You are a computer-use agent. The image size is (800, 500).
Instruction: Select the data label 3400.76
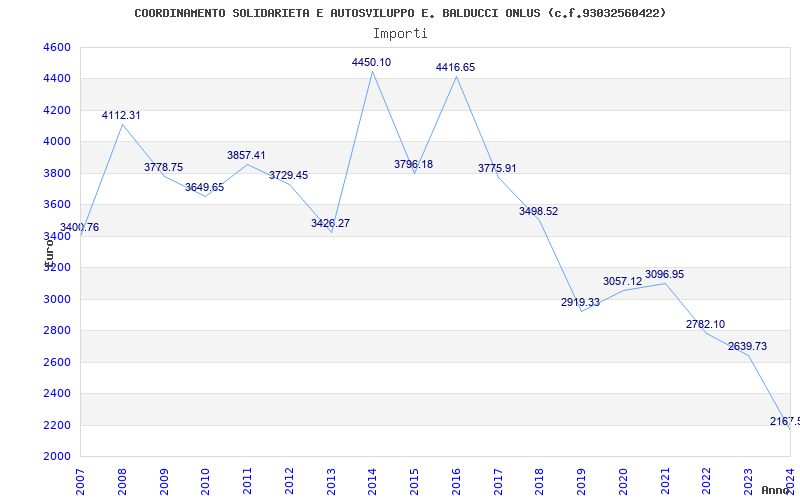pyautogui.click(x=80, y=228)
